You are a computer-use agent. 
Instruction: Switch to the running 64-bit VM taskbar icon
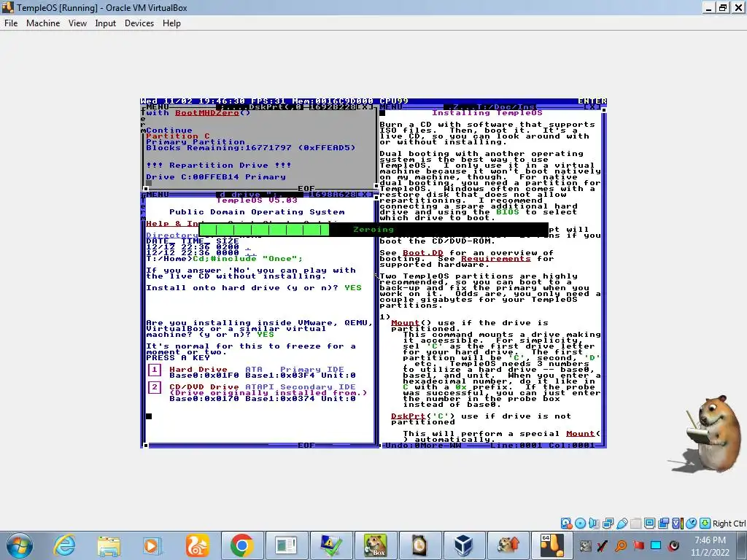pyautogui.click(x=552, y=545)
